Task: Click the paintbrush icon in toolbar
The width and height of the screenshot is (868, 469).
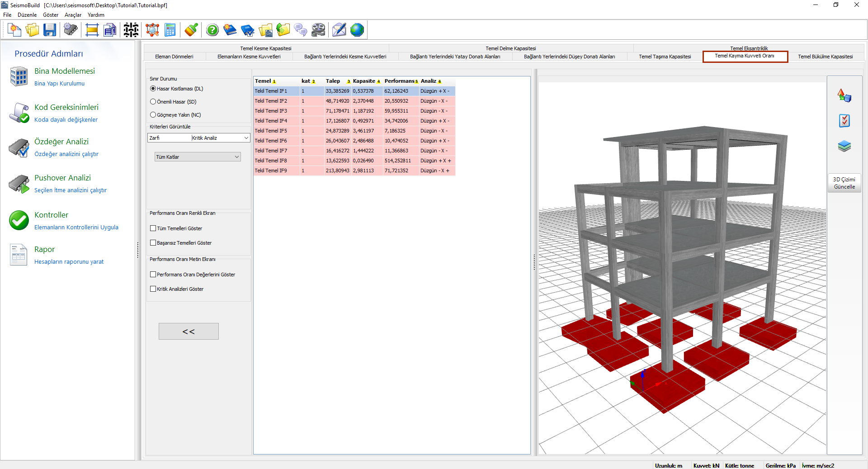Action: pyautogui.click(x=191, y=30)
